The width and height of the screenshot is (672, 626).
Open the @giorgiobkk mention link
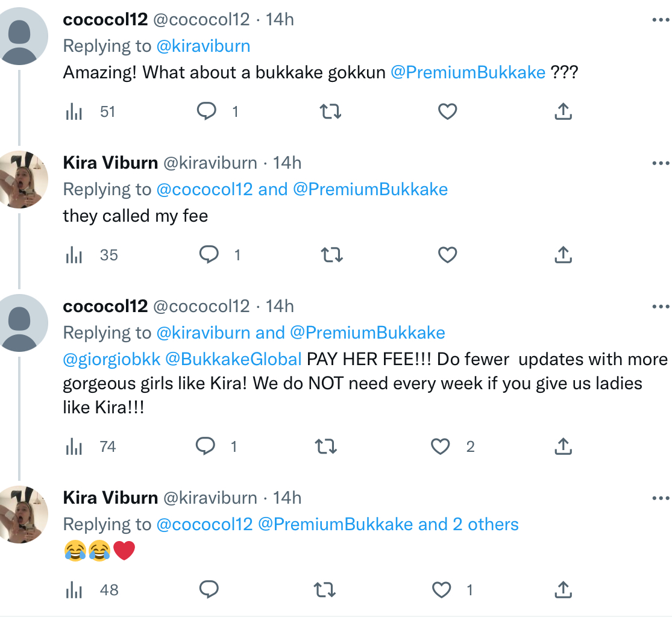111,359
